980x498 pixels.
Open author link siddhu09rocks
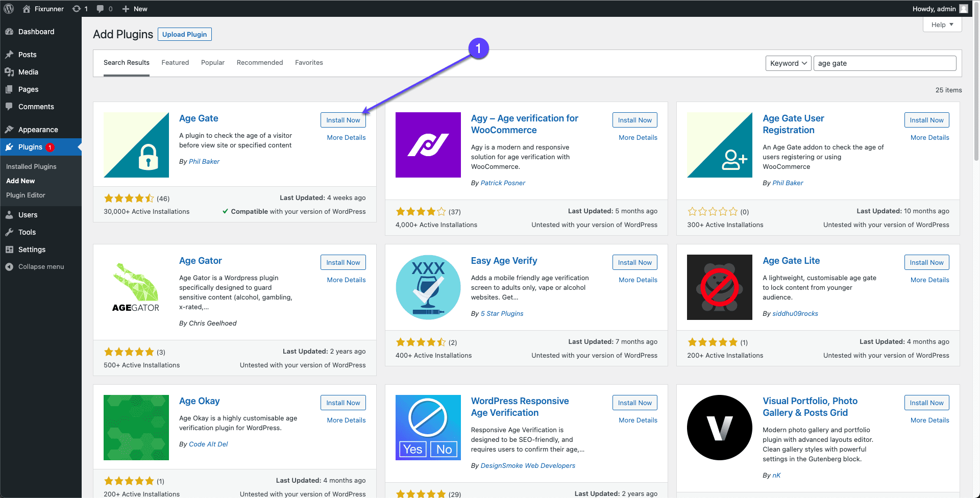[x=795, y=313]
